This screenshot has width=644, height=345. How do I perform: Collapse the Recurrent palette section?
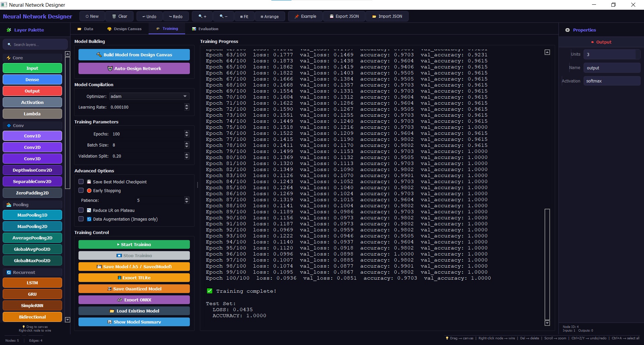click(32, 272)
